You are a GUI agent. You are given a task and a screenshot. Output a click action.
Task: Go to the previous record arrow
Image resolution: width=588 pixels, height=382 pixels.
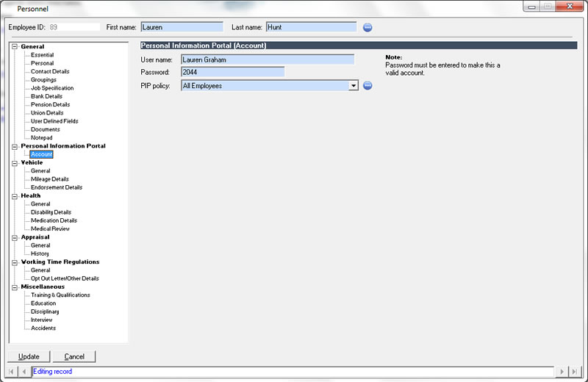(x=24, y=372)
